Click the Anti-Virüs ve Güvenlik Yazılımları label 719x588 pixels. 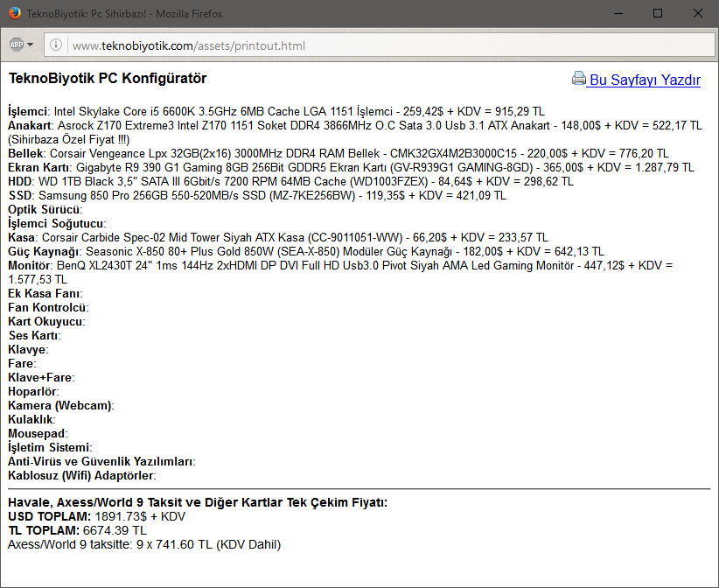(x=101, y=461)
